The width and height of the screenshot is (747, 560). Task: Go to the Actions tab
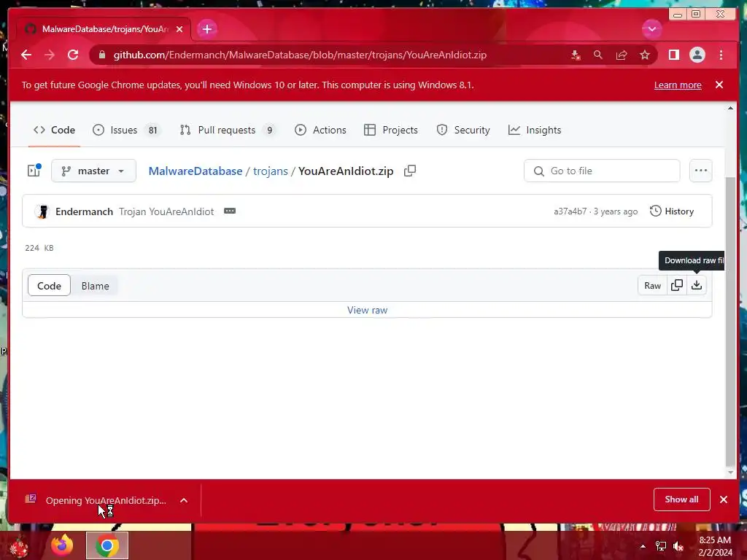[321, 130]
